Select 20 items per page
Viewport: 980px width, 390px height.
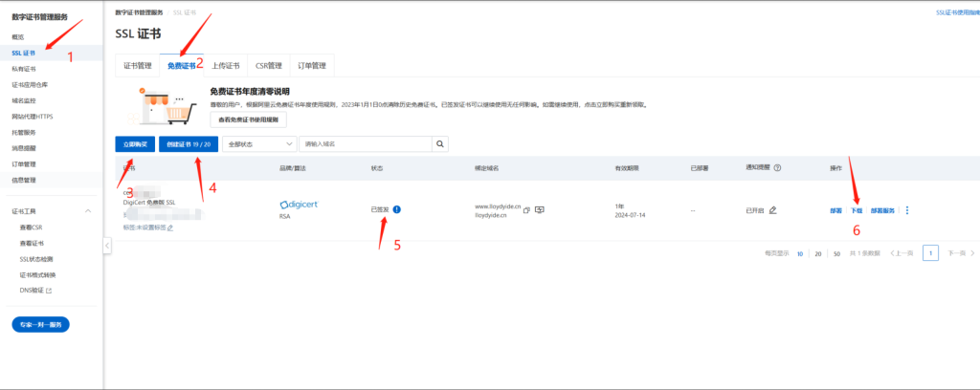click(817, 253)
